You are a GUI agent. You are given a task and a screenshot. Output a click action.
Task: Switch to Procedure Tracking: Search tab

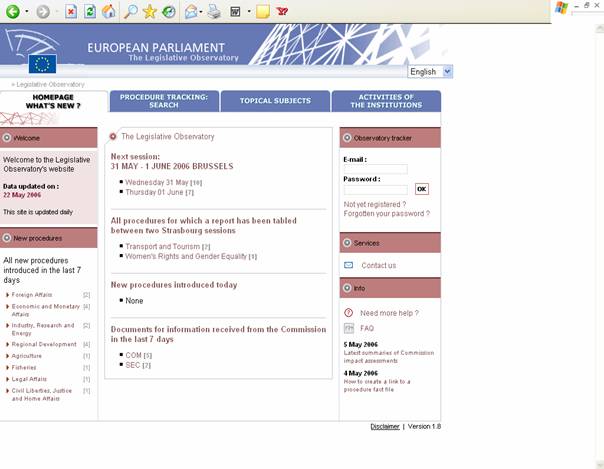[164, 101]
